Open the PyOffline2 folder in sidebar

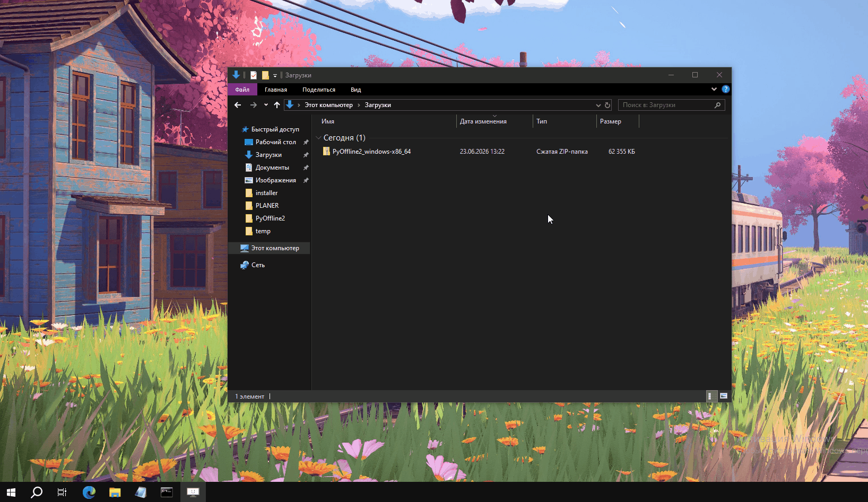tap(270, 218)
